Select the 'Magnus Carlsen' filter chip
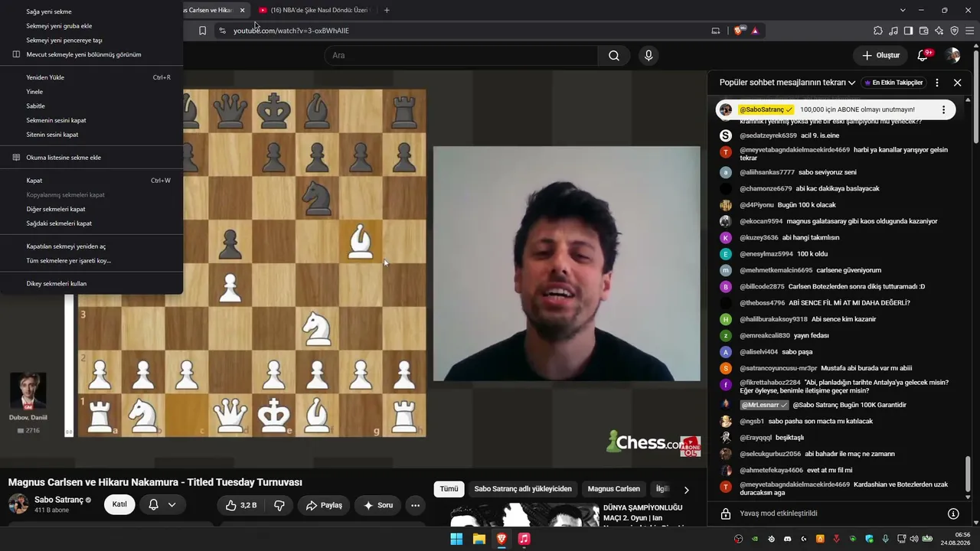 tap(613, 489)
